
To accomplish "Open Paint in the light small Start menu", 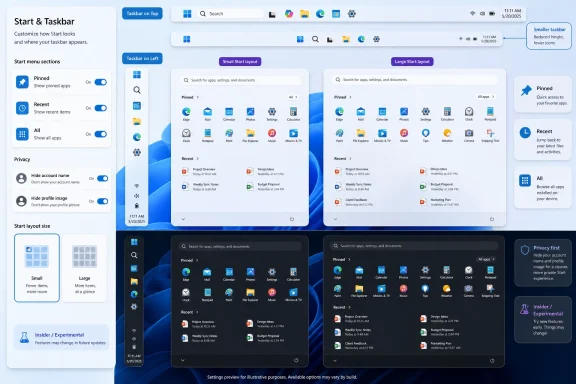I will [x=229, y=135].
